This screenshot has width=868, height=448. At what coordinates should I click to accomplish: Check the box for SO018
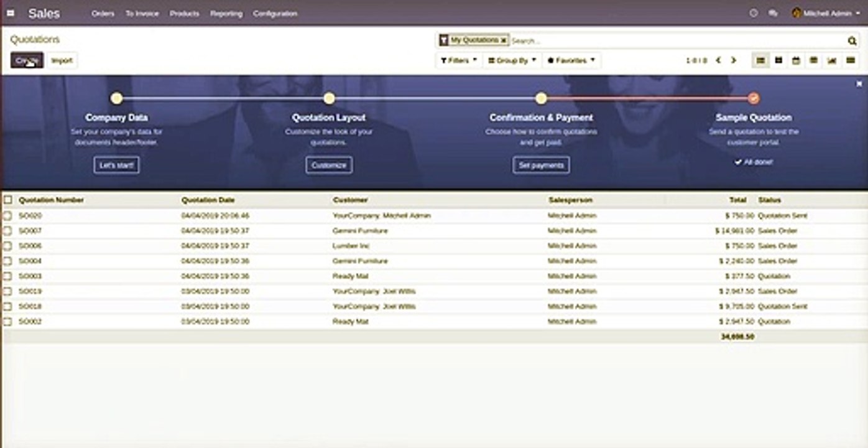pos(7,306)
